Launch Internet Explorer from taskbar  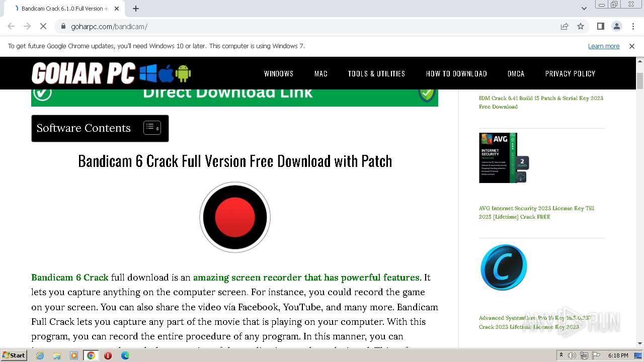tap(40, 355)
